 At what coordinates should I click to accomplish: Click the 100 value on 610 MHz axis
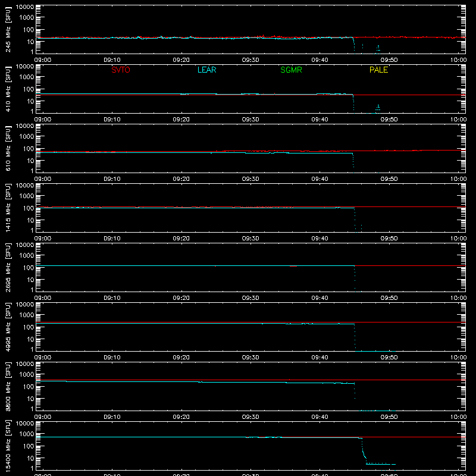point(29,149)
